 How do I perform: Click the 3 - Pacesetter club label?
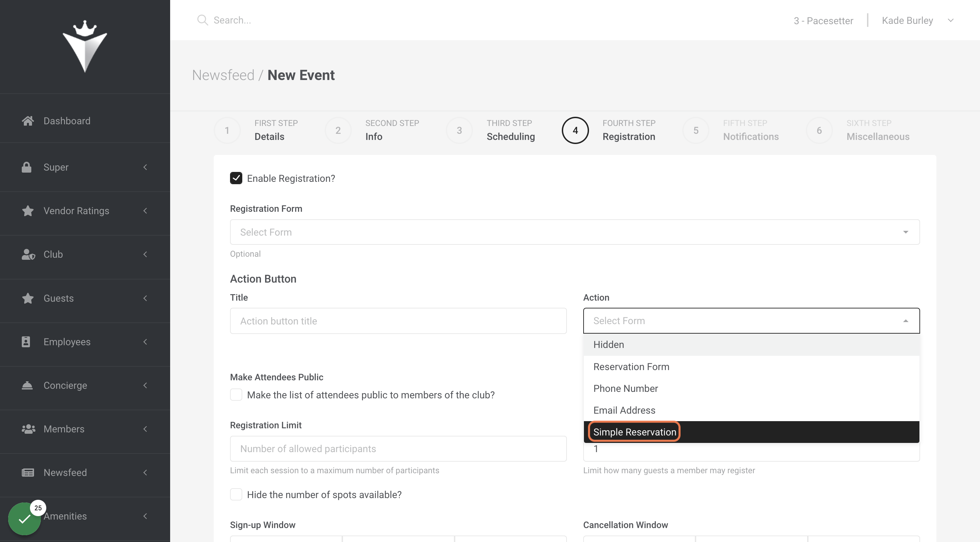823,20
